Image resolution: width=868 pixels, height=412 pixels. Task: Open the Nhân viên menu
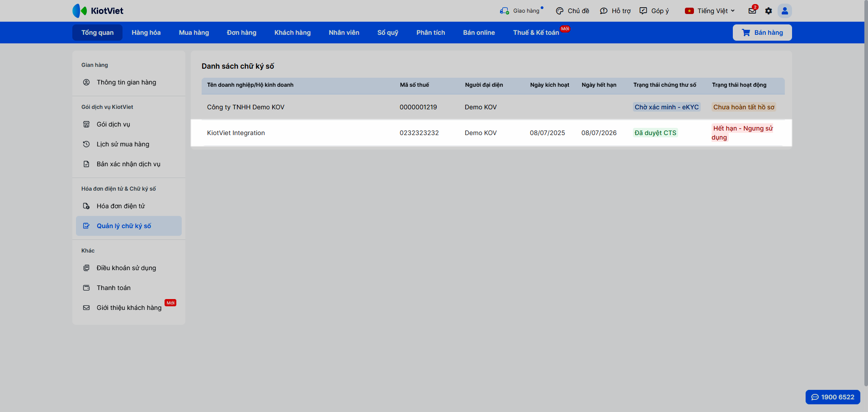(344, 33)
